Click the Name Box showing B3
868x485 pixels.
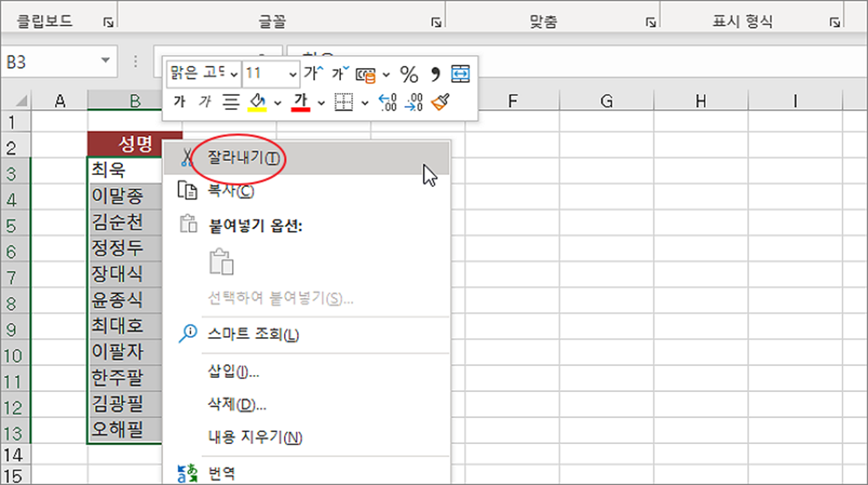click(50, 61)
